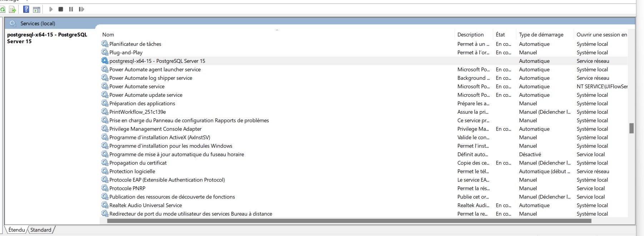Click gear icon of PrintWorkflow_251c139e
Viewport: 644px width, 236px height.
[x=105, y=112]
